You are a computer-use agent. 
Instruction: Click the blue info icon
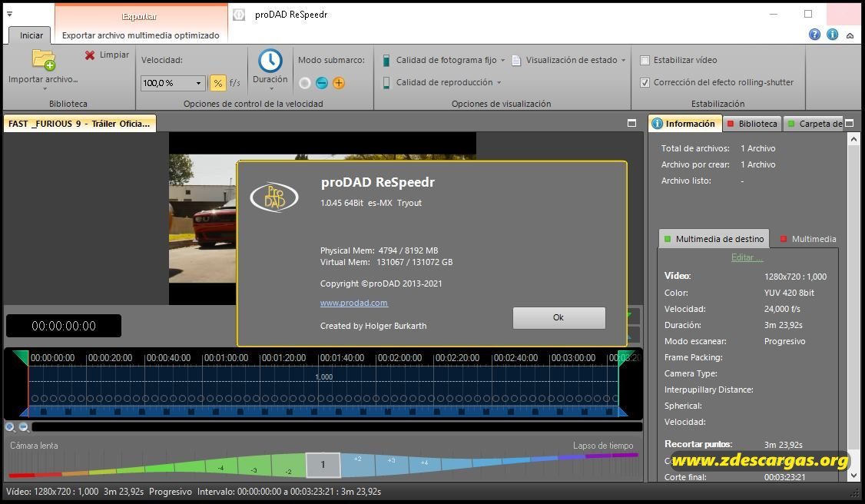pyautogui.click(x=833, y=34)
